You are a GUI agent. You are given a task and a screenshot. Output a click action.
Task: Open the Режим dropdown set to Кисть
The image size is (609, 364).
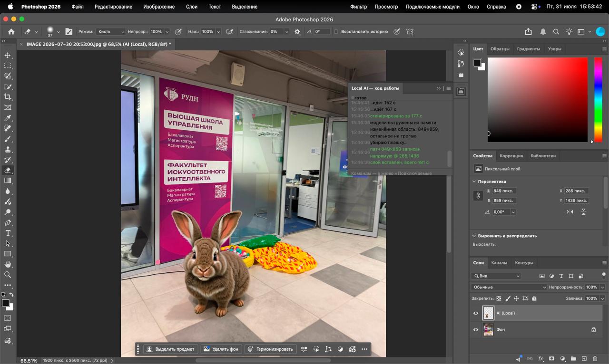click(x=110, y=32)
